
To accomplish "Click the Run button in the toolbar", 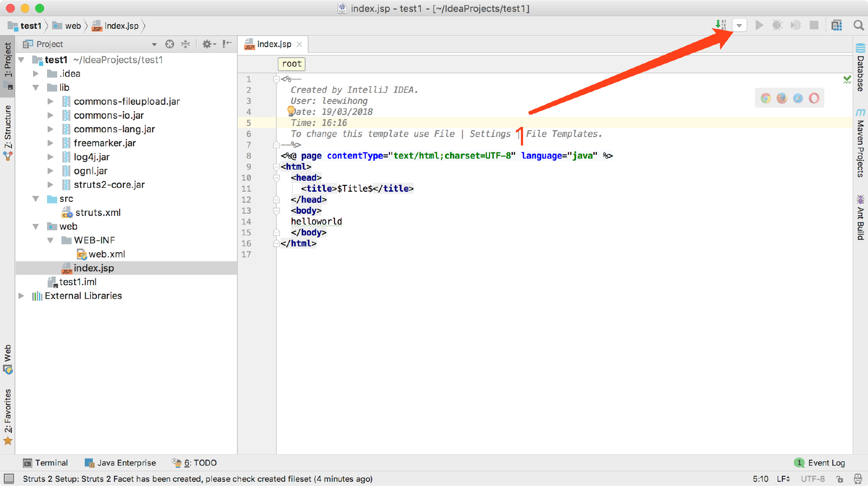I will [759, 25].
